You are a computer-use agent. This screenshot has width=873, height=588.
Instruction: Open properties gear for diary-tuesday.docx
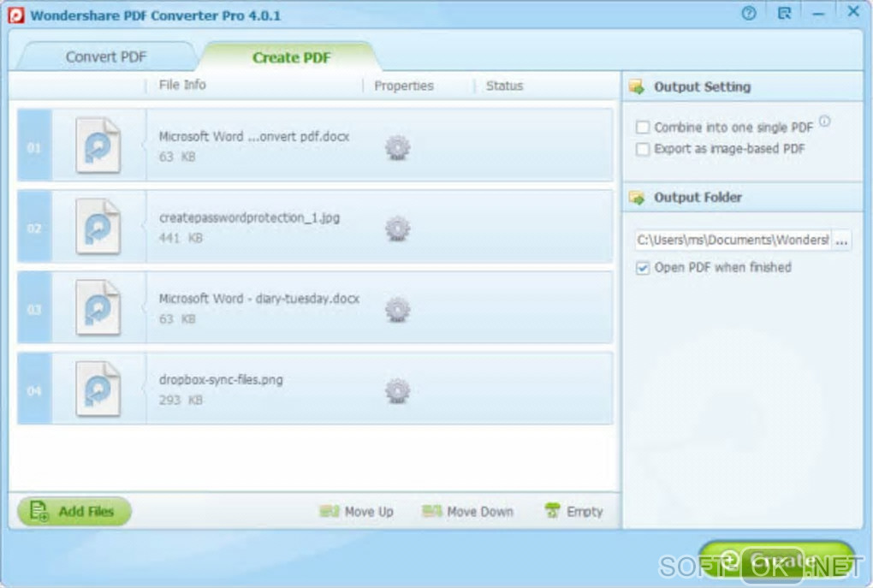pyautogui.click(x=397, y=310)
